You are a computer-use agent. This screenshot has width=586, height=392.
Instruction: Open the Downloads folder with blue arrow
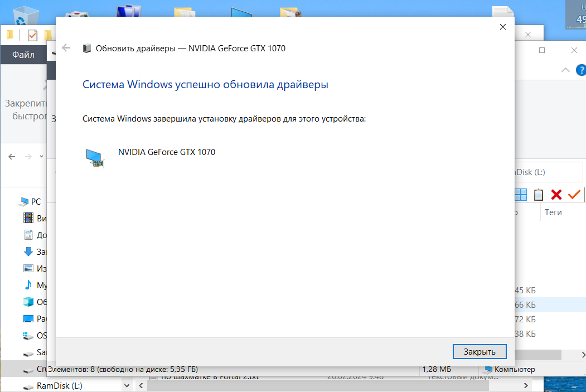[35, 252]
